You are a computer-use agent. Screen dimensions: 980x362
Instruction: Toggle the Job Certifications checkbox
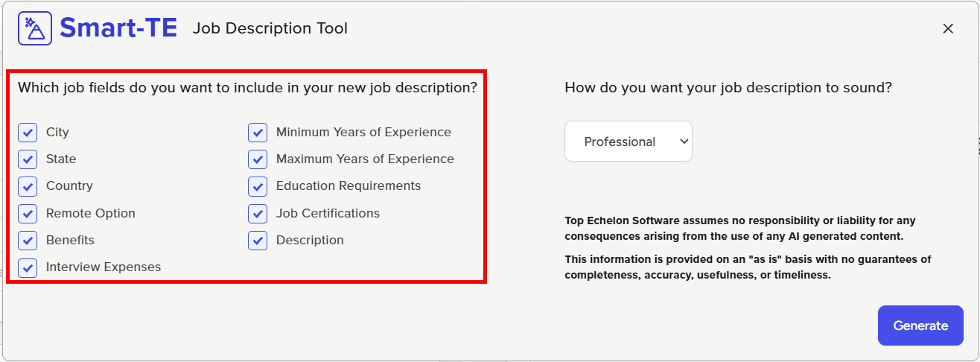click(258, 214)
